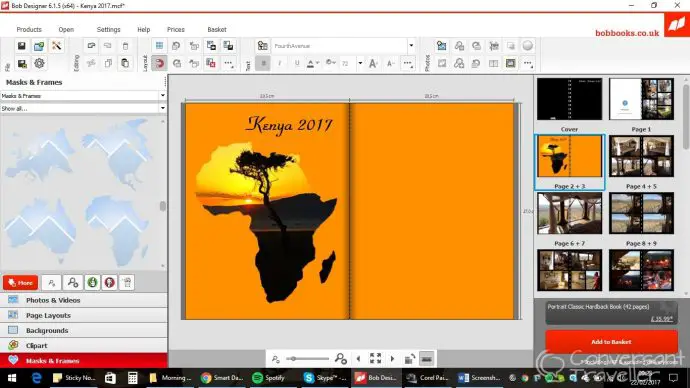The height and width of the screenshot is (388, 690).
Task: Fit page to screen icon
Action: click(375, 359)
